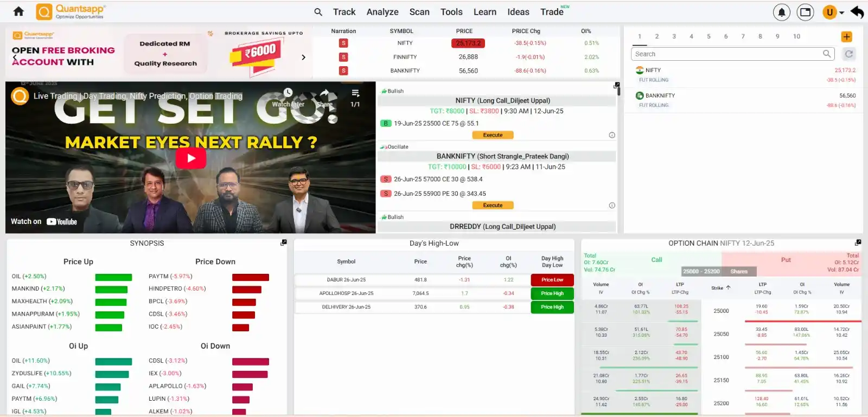Click the PAYTM price down red bar
This screenshot has height=417, width=868.
(x=251, y=277)
